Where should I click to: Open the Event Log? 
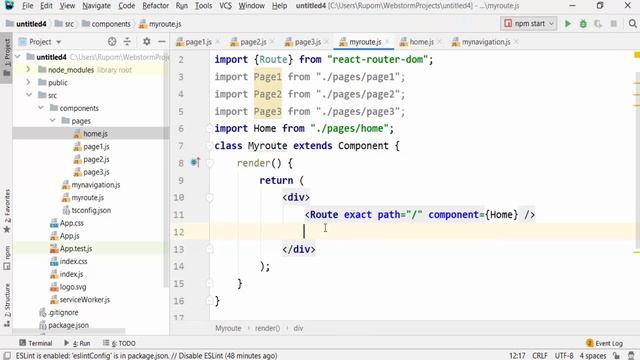click(x=604, y=343)
